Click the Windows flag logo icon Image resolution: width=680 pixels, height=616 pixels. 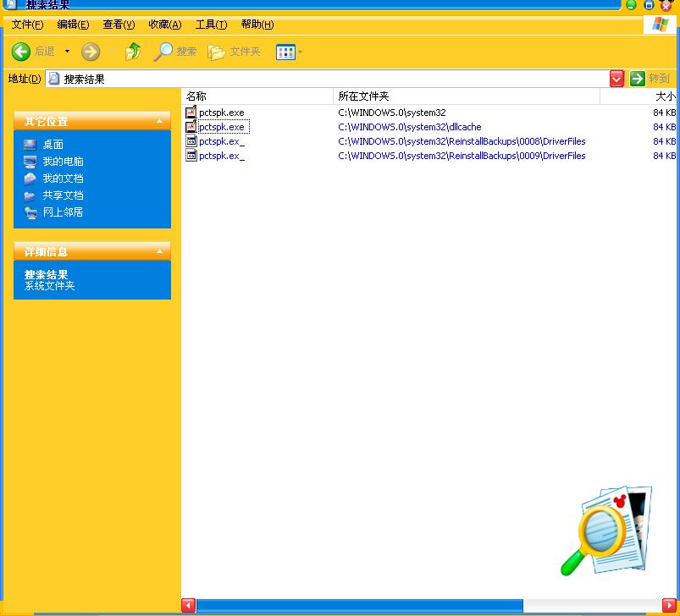[660, 25]
